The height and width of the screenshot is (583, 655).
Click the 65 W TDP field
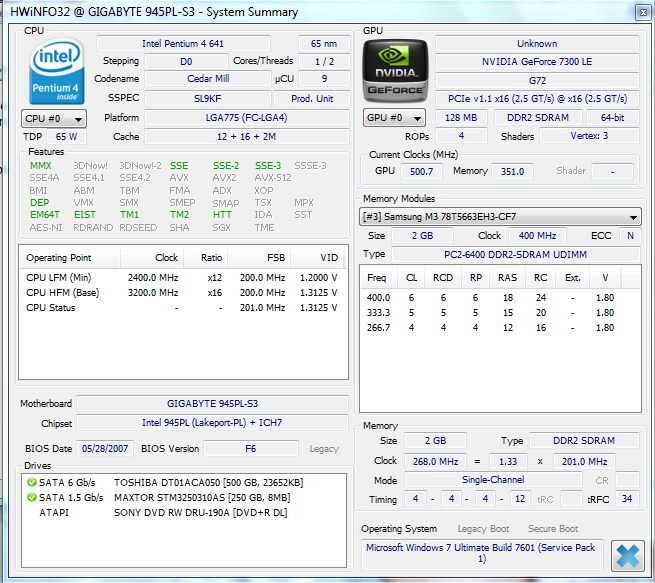pyautogui.click(x=66, y=137)
